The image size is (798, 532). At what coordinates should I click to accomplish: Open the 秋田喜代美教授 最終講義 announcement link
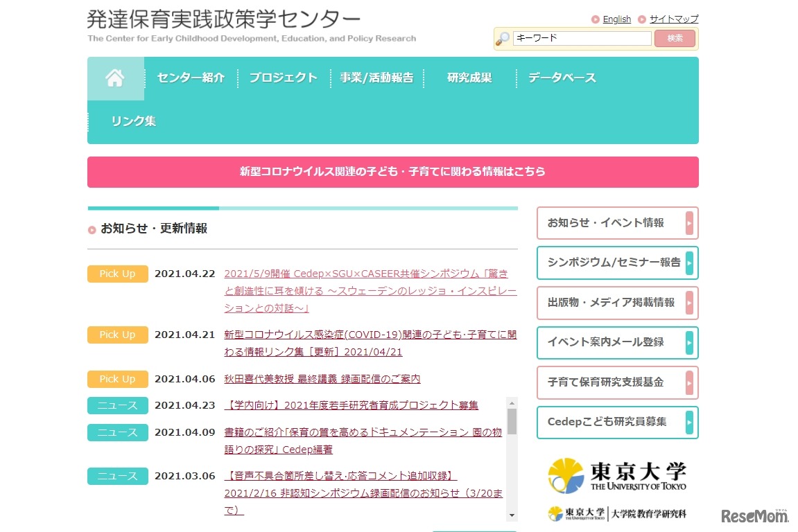click(x=323, y=379)
